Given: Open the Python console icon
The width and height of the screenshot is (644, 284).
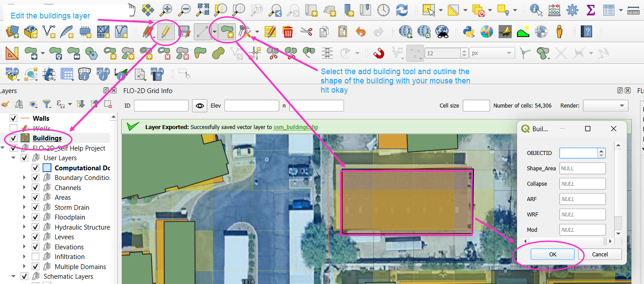Looking at the screenshot, I should coord(468,32).
